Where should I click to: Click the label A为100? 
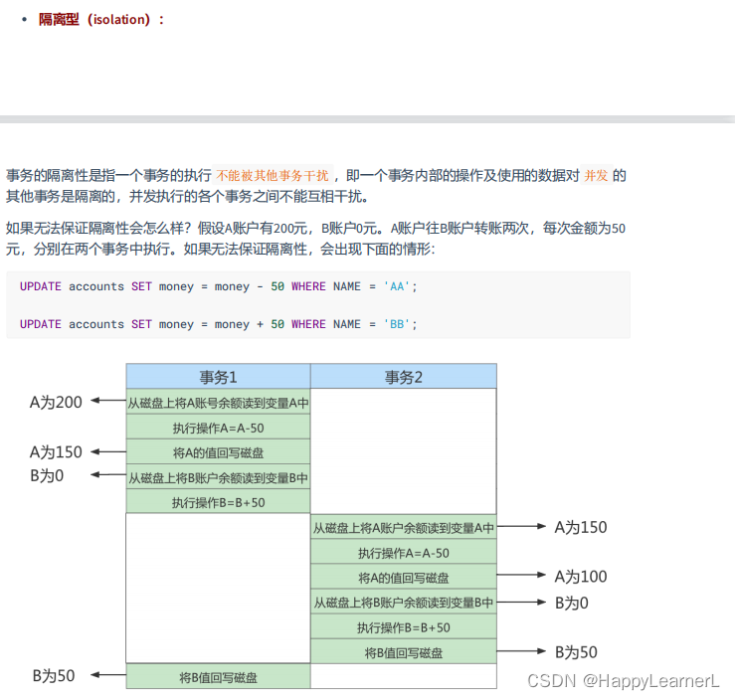coord(580,577)
